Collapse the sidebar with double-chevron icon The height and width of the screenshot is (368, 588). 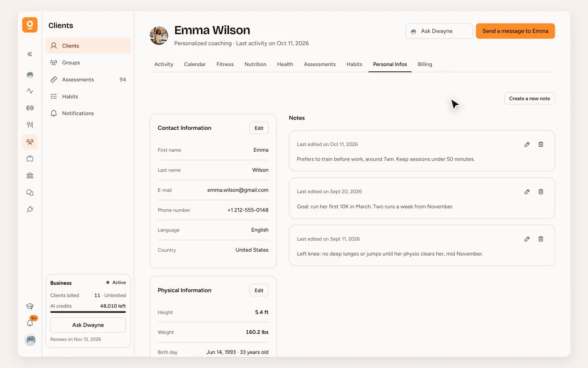pyautogui.click(x=30, y=54)
